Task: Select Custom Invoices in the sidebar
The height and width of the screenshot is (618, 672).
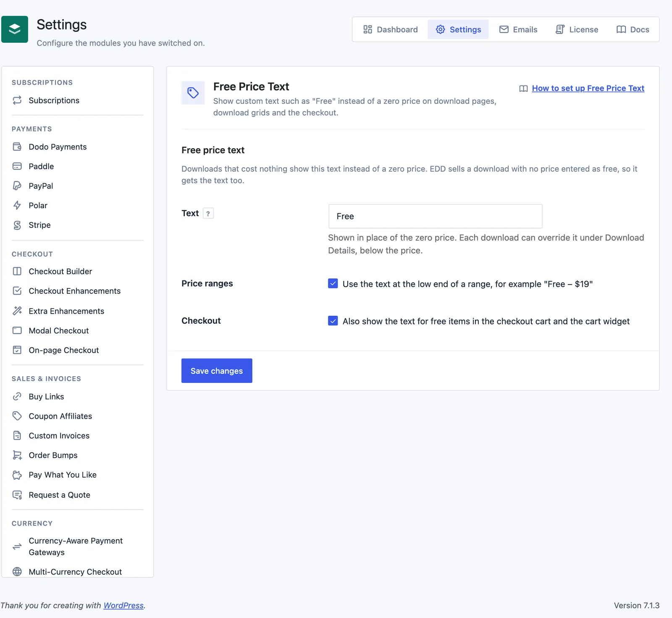Action: tap(78, 435)
